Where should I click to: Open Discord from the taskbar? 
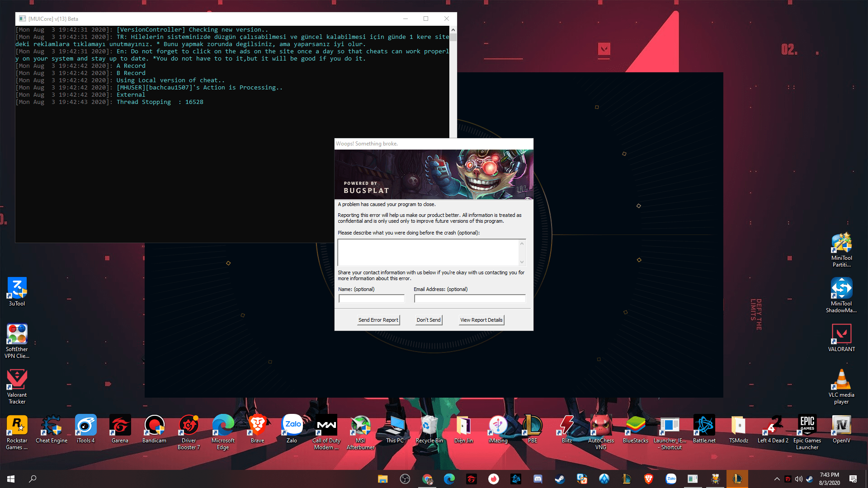(538, 479)
